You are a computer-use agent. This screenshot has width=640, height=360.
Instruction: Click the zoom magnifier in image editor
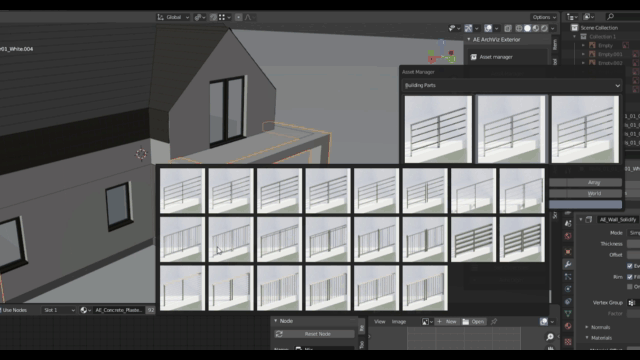point(550,337)
